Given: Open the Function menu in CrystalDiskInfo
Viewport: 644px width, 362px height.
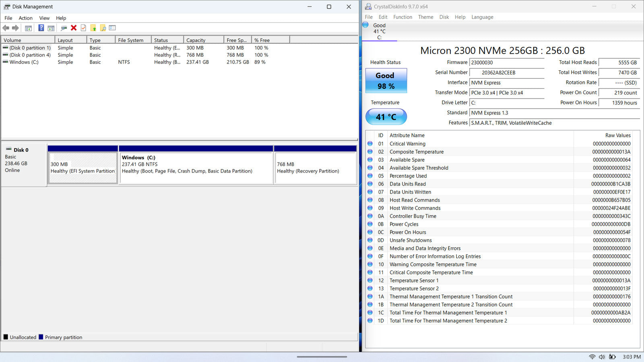Looking at the screenshot, I should coord(402,17).
